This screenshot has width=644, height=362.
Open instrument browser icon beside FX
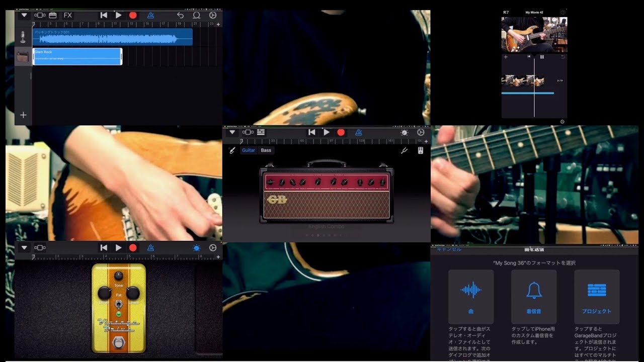point(52,15)
